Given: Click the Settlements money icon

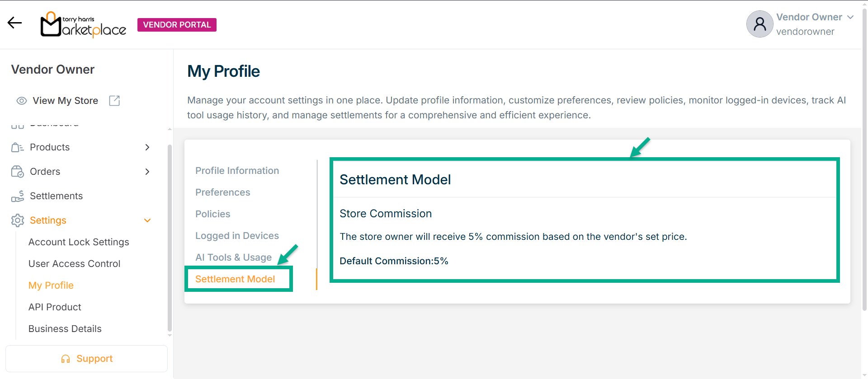Looking at the screenshot, I should (x=17, y=196).
